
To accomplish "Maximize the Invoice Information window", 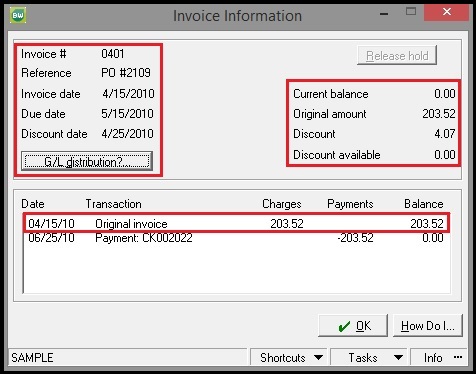I will (411, 12).
